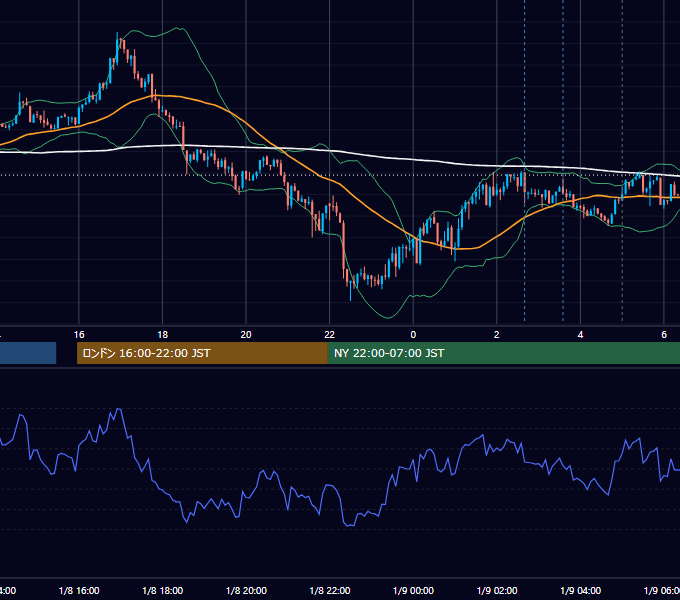This screenshot has width=680, height=600.
Task: Click the 1/8 22:00 date label
Action: pyautogui.click(x=330, y=591)
